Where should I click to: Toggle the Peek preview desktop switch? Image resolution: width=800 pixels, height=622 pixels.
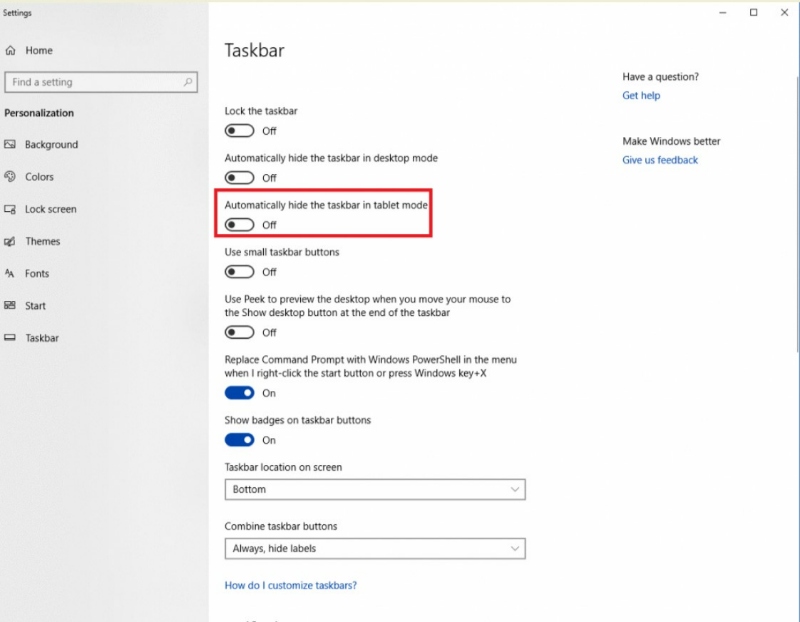click(x=239, y=332)
